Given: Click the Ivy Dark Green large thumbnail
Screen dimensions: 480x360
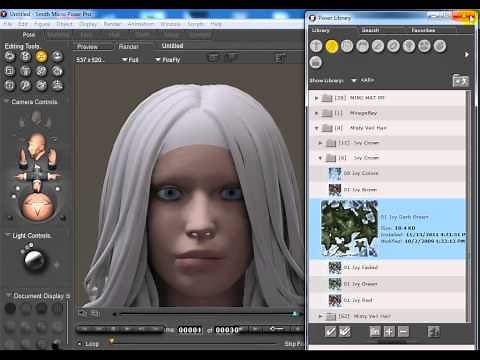Looking at the screenshot, I should [x=349, y=228].
